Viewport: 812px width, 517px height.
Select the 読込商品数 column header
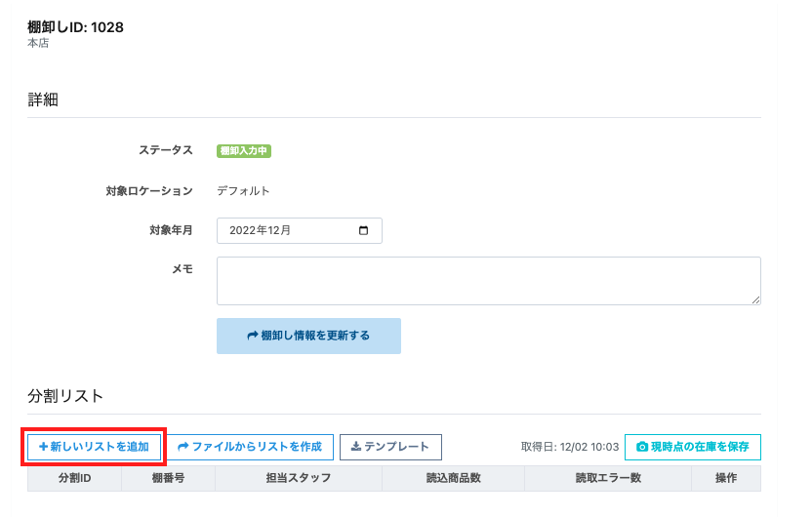[454, 478]
